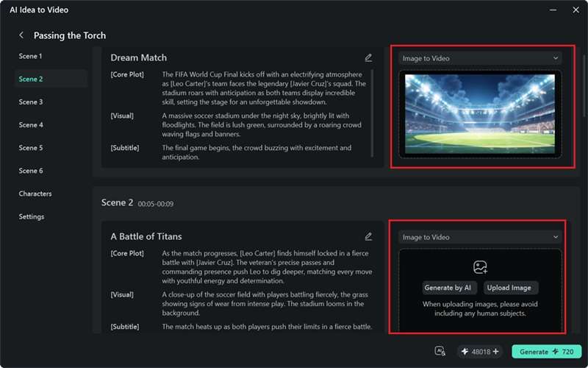Go to Scene 3 in the sidebar
This screenshot has width=588, height=368.
tap(31, 102)
